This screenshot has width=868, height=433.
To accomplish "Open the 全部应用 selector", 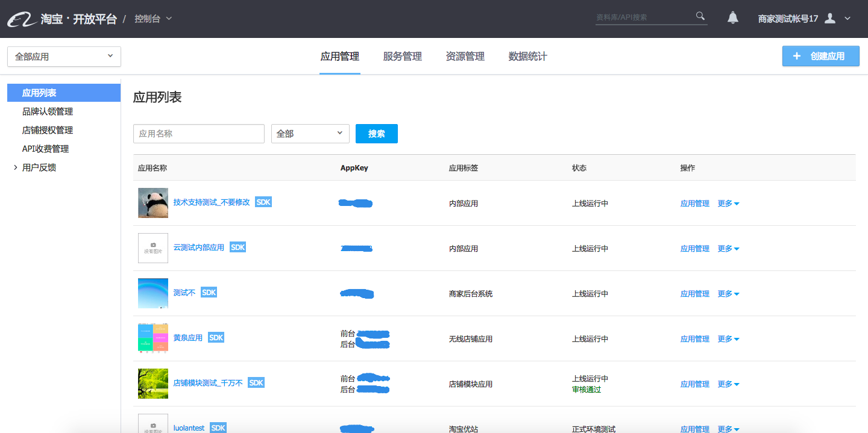I will point(64,57).
